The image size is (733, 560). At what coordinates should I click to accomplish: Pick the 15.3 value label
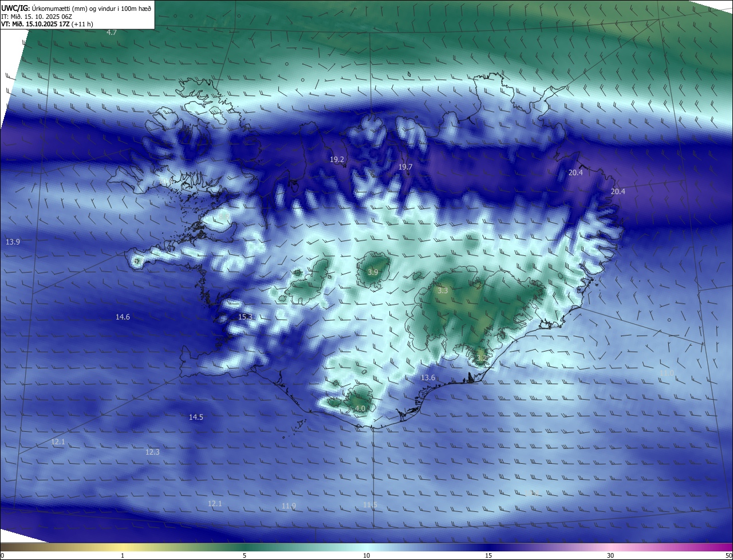click(x=245, y=317)
